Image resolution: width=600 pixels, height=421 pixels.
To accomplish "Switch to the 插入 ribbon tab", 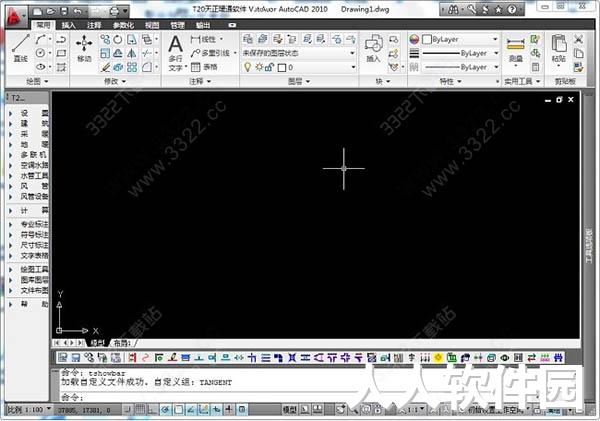I will [x=68, y=25].
